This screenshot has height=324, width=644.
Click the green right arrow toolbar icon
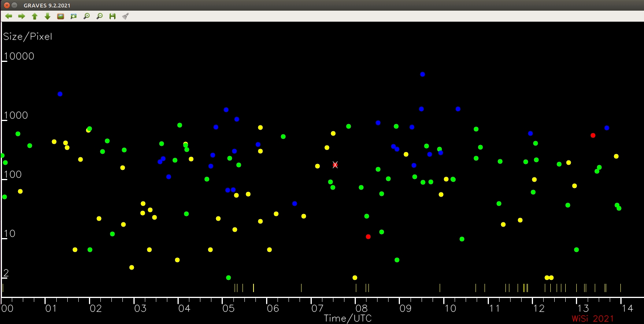(x=22, y=16)
